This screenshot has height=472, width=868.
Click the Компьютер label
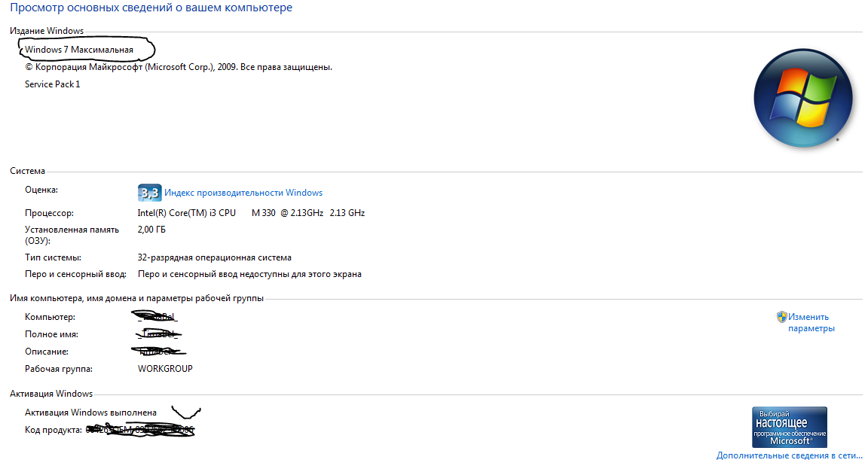[50, 317]
